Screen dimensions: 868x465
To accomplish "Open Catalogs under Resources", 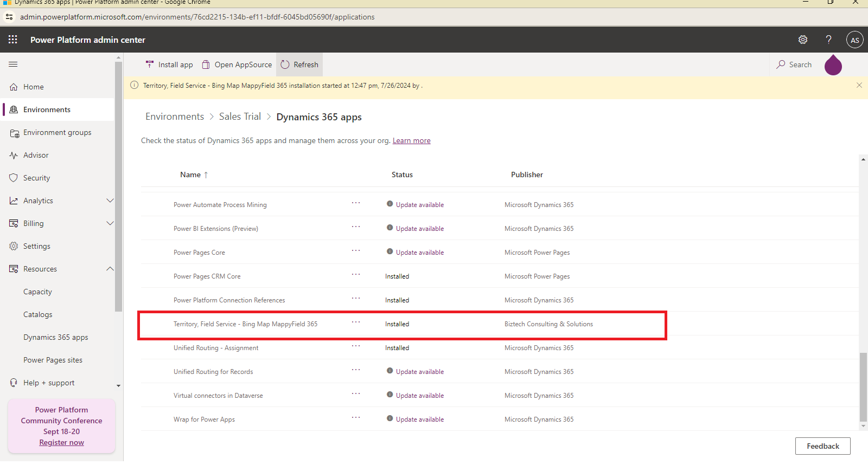I will 38,314.
